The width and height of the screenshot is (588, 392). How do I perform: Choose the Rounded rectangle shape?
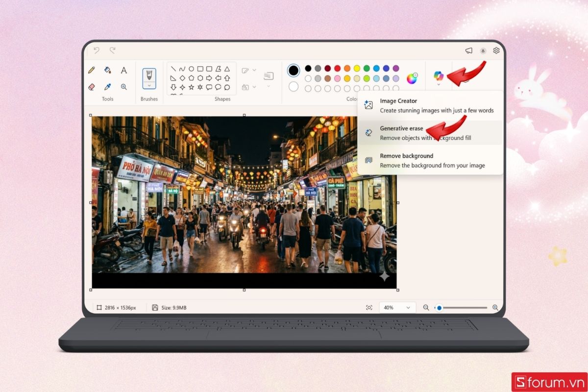[x=209, y=69]
